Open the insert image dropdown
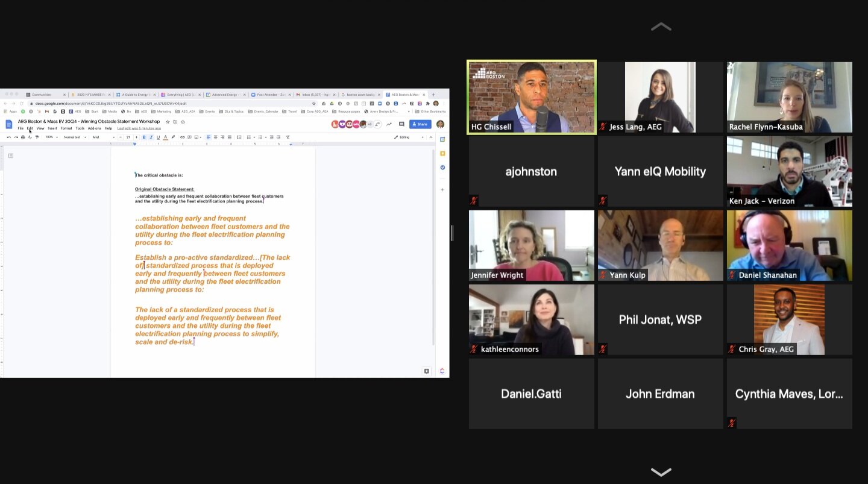 [x=198, y=137]
